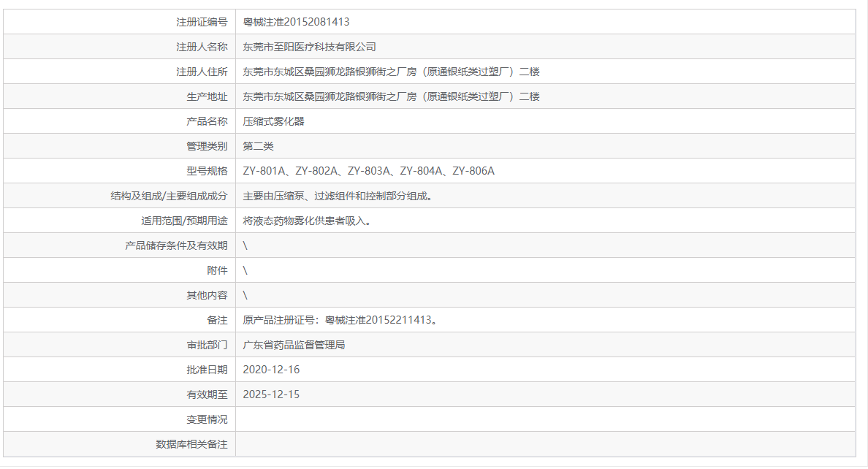Click the 管理类别 label
Screen dimensions: 868x469
pos(207,146)
